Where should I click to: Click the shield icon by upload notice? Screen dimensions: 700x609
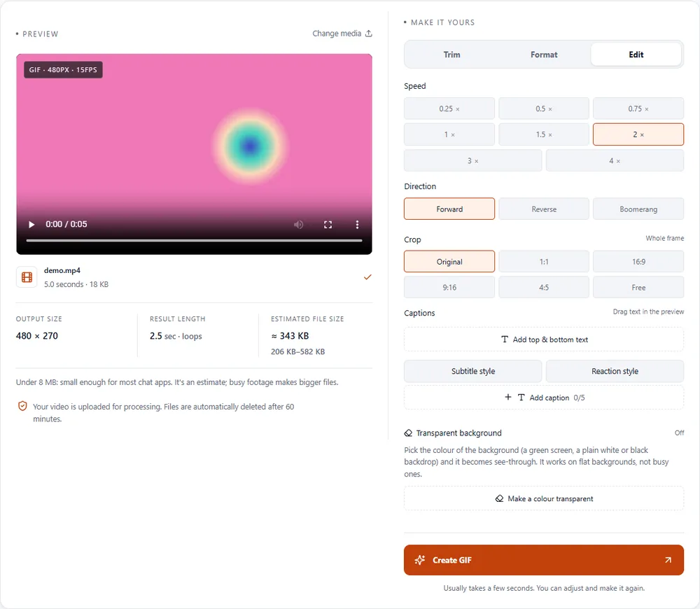point(22,406)
